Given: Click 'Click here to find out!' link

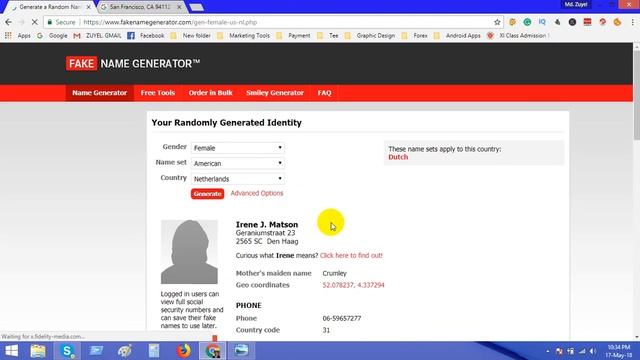Looking at the screenshot, I should (x=351, y=256).
